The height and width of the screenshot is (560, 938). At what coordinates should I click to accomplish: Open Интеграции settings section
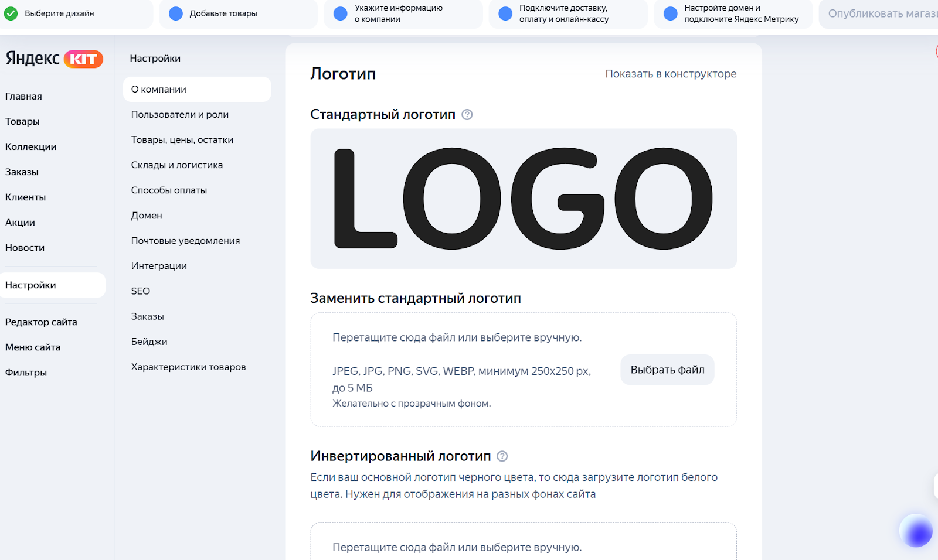click(x=159, y=266)
